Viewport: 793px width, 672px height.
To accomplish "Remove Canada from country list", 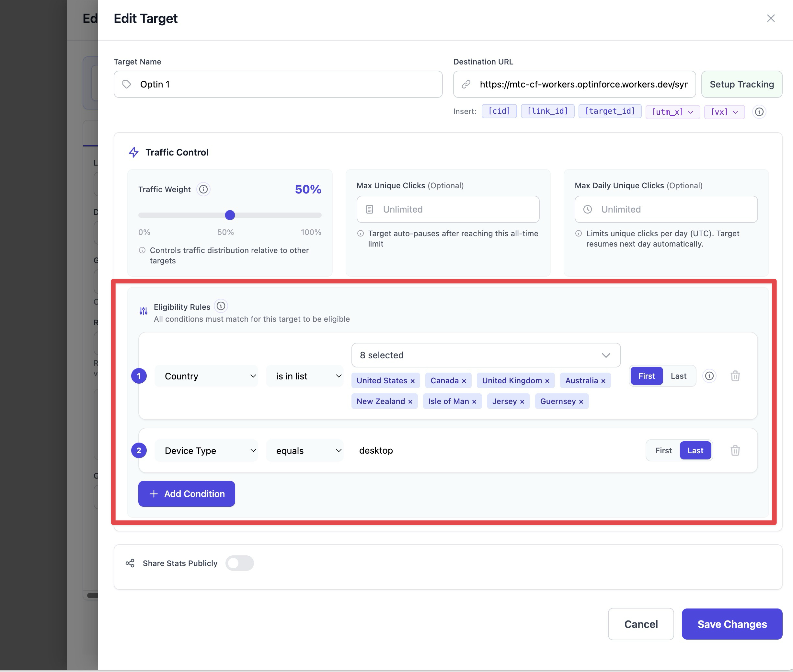I will point(464,381).
